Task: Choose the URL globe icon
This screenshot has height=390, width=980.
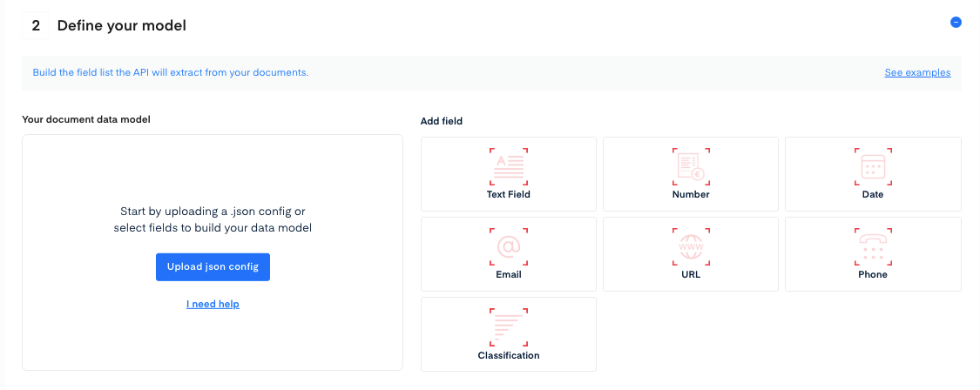Action: (691, 246)
